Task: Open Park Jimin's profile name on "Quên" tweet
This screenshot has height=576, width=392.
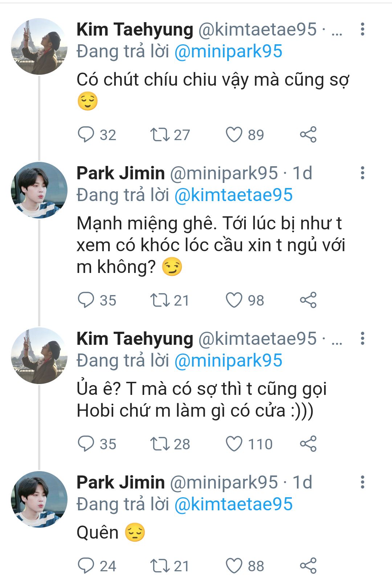Action: (x=121, y=482)
